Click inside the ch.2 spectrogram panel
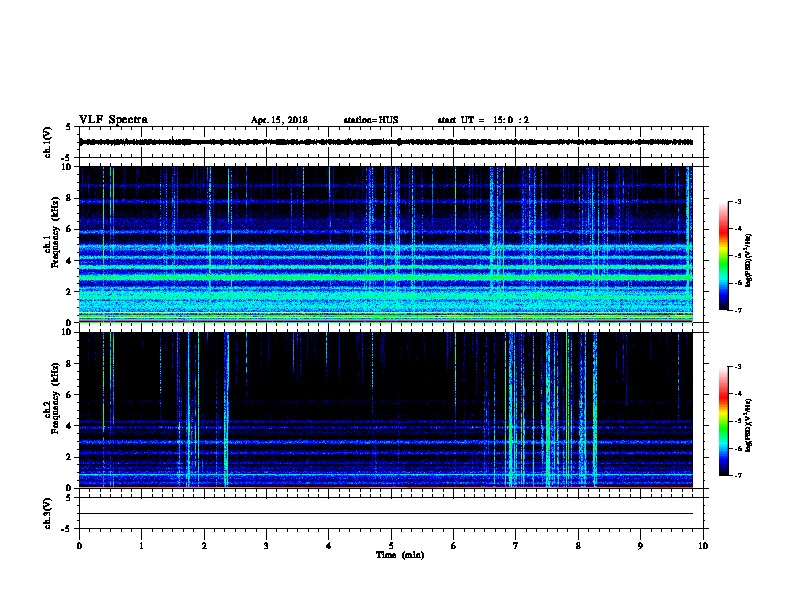Image resolution: width=792 pixels, height=612 pixels. point(386,410)
